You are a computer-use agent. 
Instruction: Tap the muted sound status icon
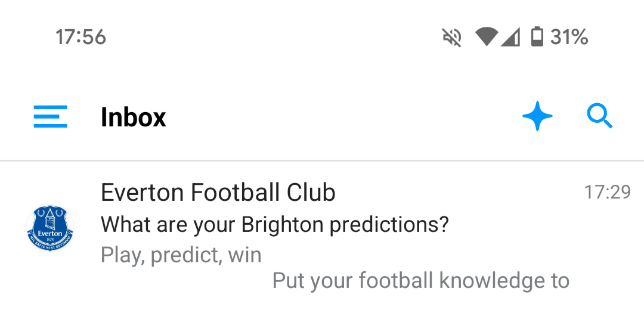452,38
